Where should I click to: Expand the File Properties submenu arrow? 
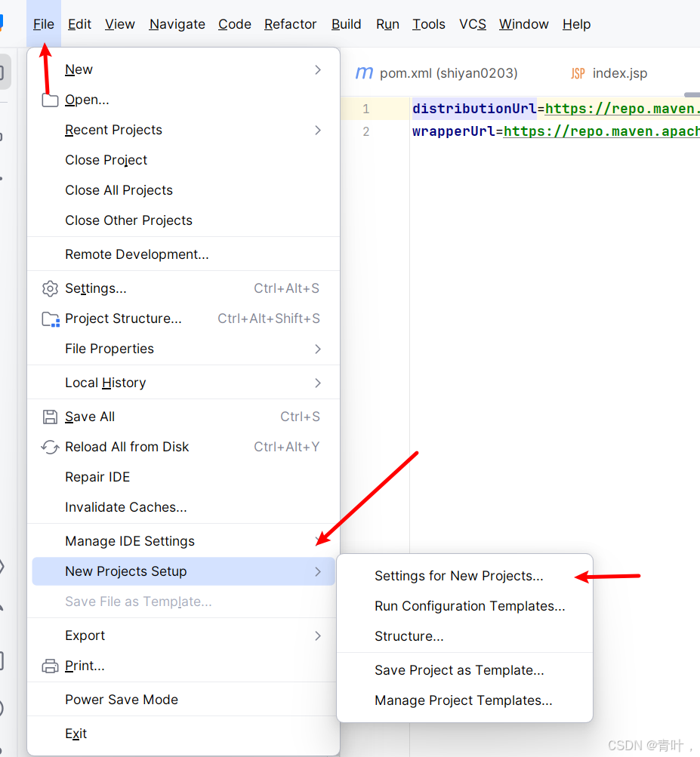coord(317,349)
